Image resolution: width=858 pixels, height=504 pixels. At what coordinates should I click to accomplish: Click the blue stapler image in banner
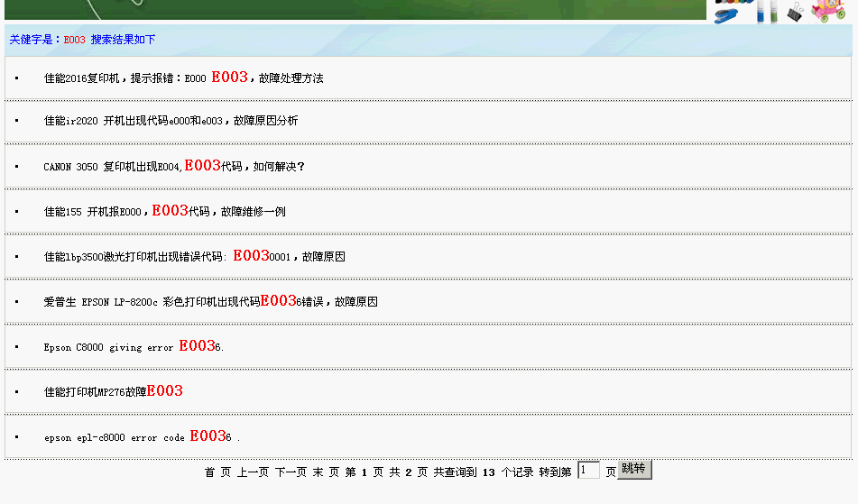726,14
